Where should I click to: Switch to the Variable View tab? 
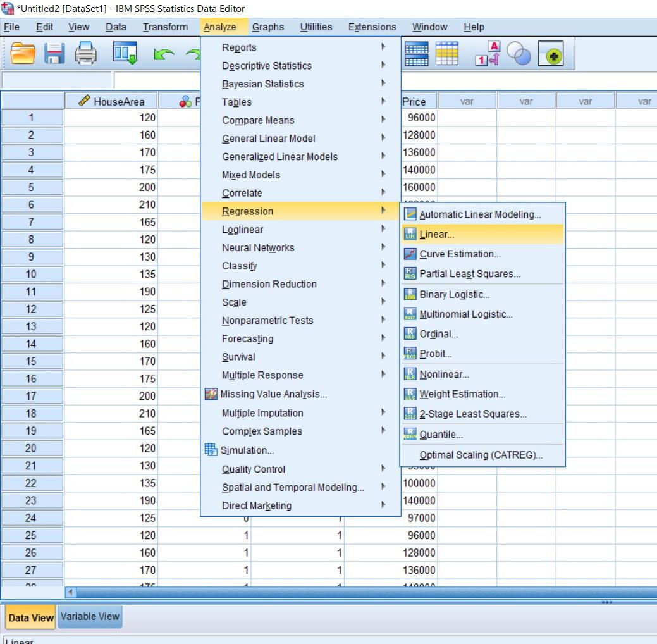(90, 616)
